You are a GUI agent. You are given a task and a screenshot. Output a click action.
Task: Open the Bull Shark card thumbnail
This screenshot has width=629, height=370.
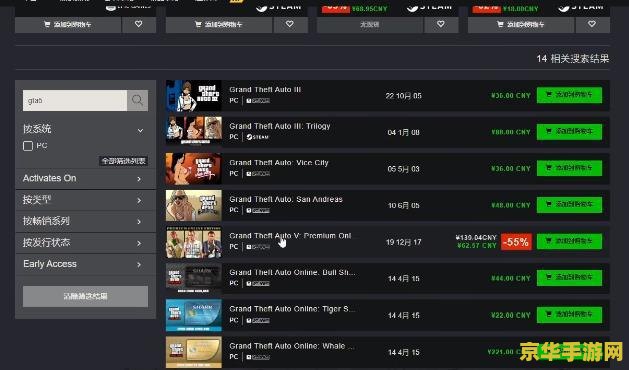pyautogui.click(x=193, y=279)
